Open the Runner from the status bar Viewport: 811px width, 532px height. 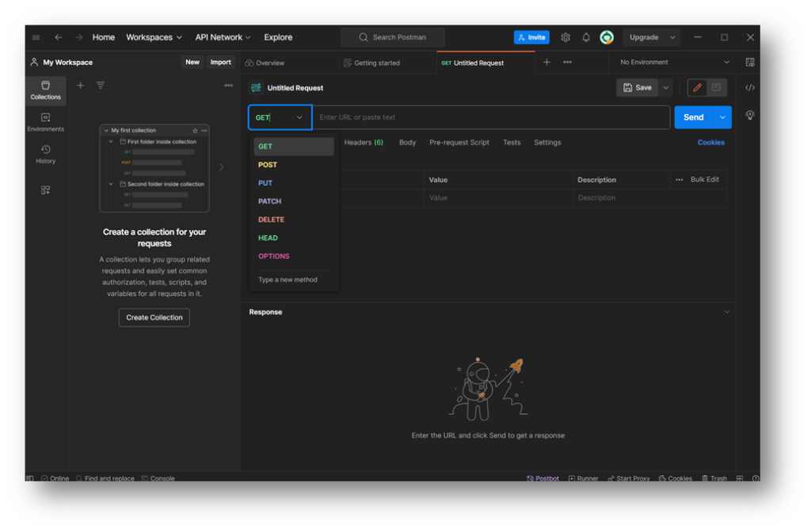tap(584, 478)
